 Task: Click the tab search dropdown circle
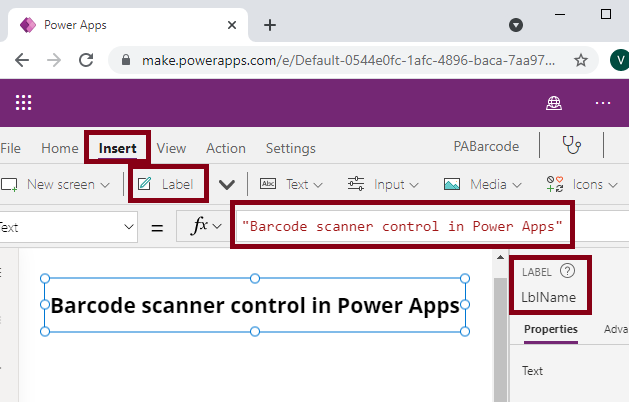[515, 25]
